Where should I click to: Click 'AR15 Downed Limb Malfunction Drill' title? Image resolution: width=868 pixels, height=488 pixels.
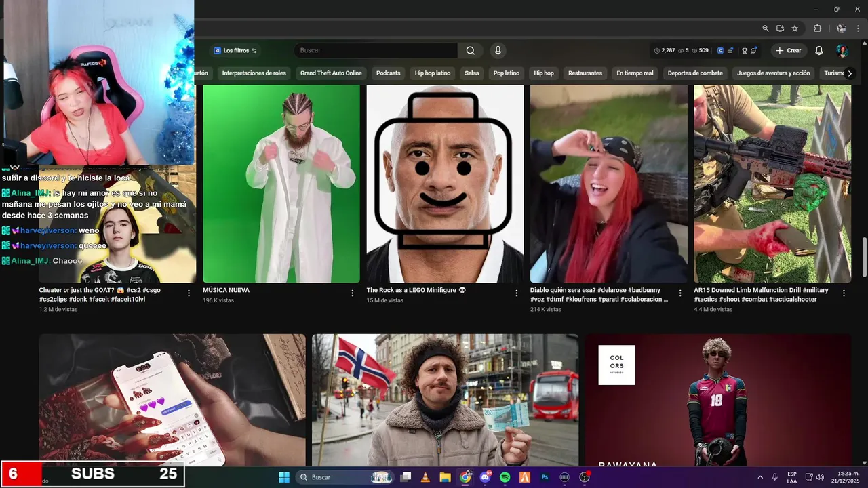point(761,294)
